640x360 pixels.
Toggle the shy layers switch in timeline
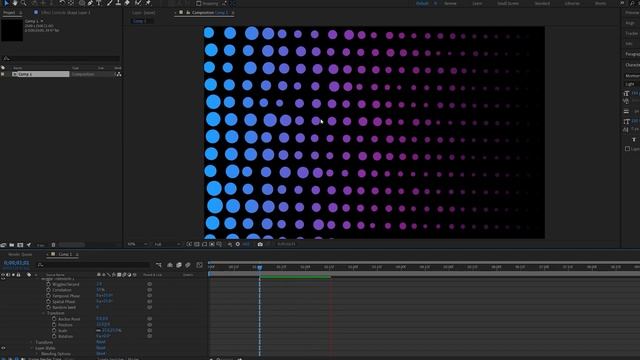pos(170,265)
